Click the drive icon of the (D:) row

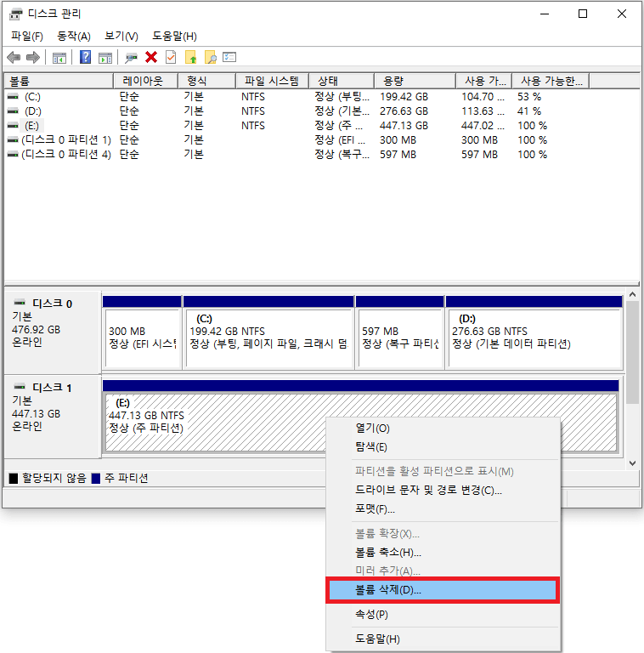tap(13, 111)
